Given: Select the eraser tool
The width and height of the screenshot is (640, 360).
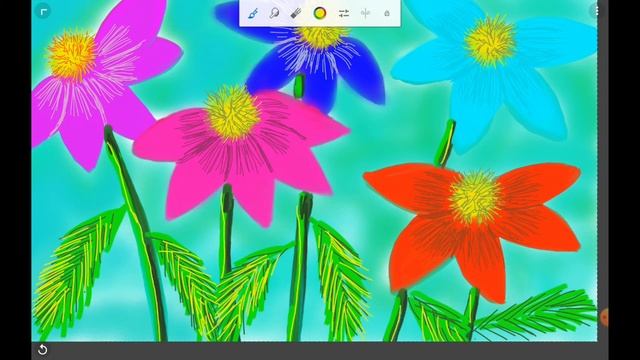Looking at the screenshot, I should coord(296,13).
